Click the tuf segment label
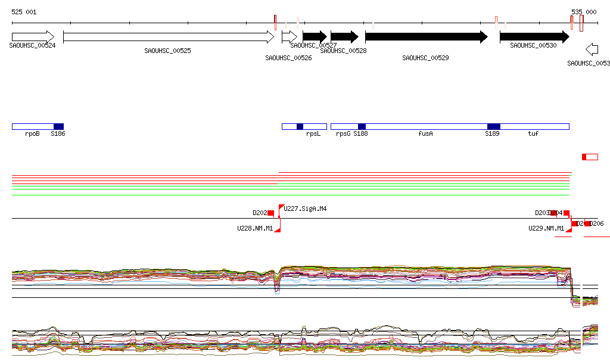 tap(533, 134)
